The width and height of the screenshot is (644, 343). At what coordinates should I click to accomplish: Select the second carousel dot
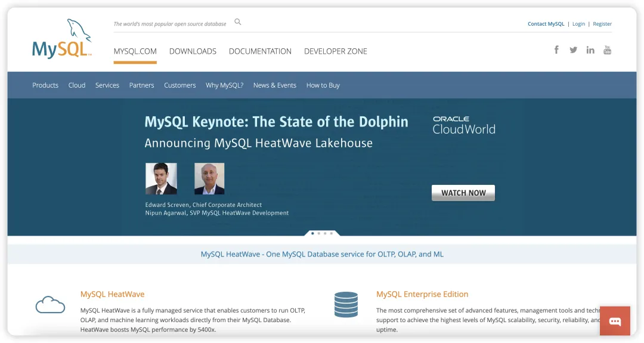pos(318,233)
